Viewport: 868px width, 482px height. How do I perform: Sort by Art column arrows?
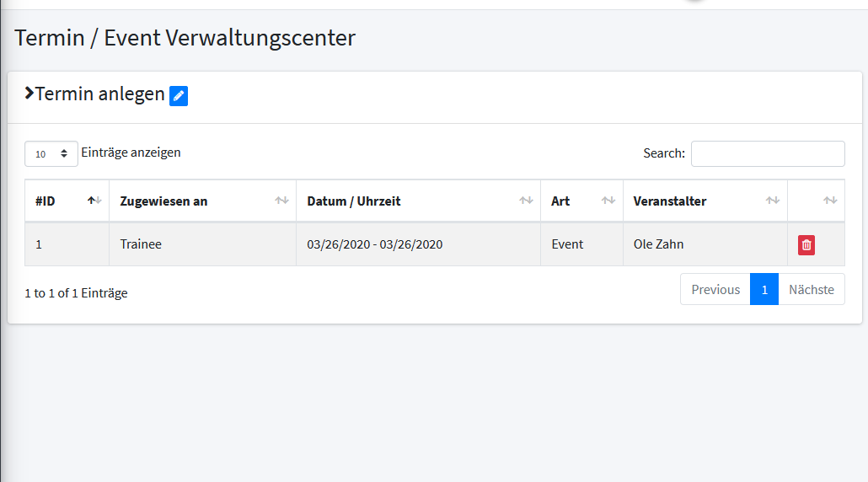tap(608, 201)
